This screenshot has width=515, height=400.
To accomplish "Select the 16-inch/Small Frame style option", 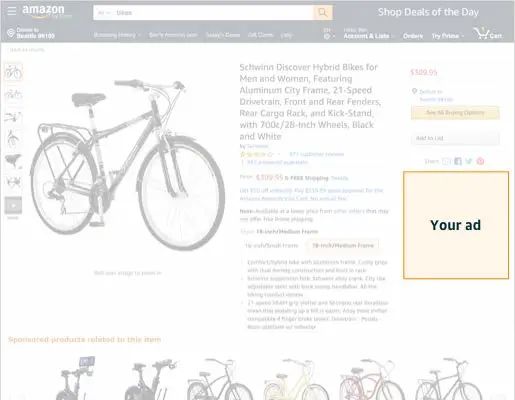I will (x=272, y=246).
